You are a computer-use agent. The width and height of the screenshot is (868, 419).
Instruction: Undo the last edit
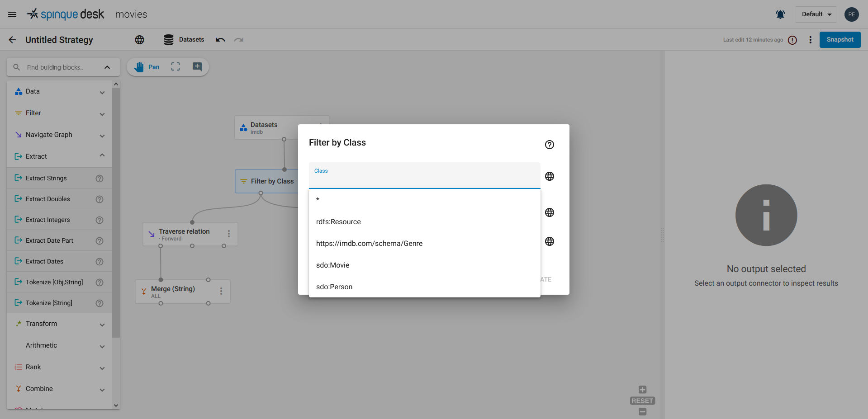tap(220, 40)
